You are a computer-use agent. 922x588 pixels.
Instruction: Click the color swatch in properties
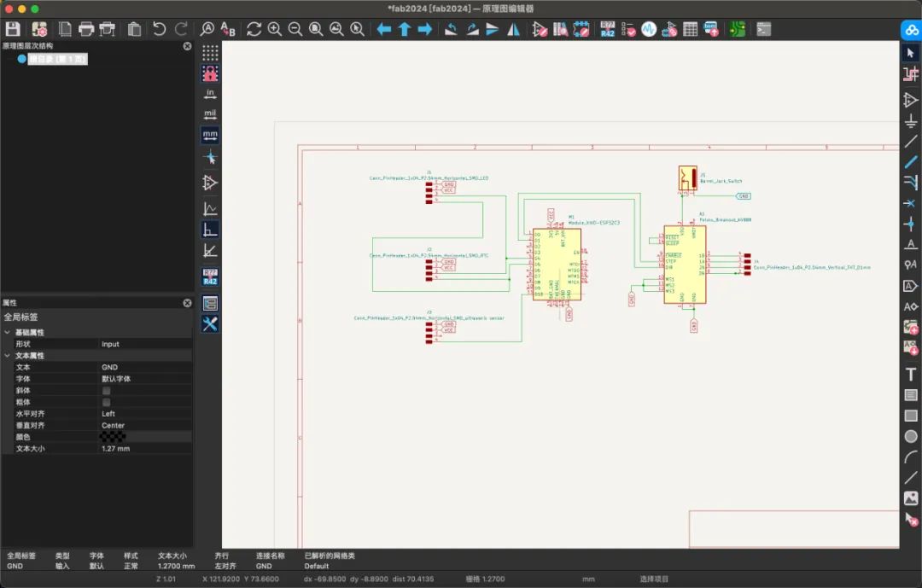point(113,437)
